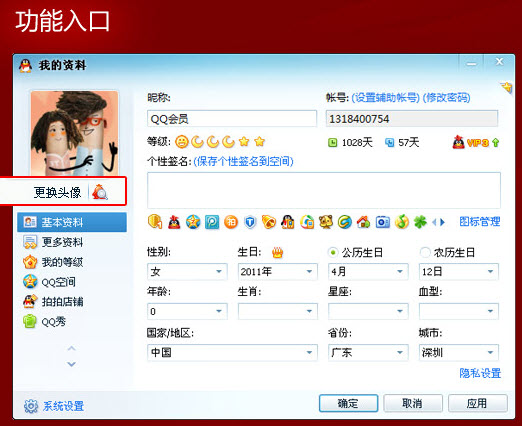This screenshot has height=426, width=522.
Task: Click the magnifier icon beside 更换头像
Action: pos(100,192)
